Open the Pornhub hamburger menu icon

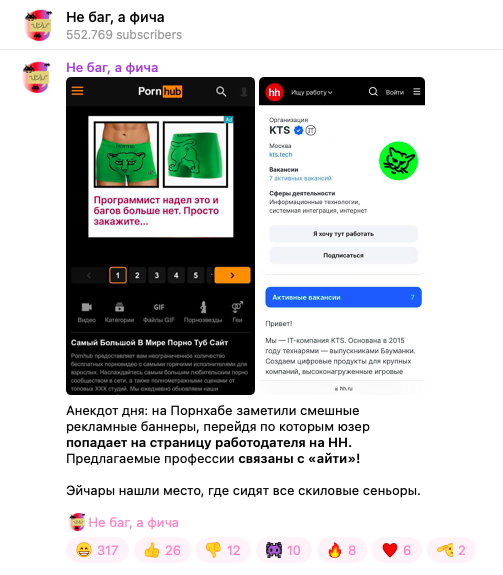tap(77, 91)
